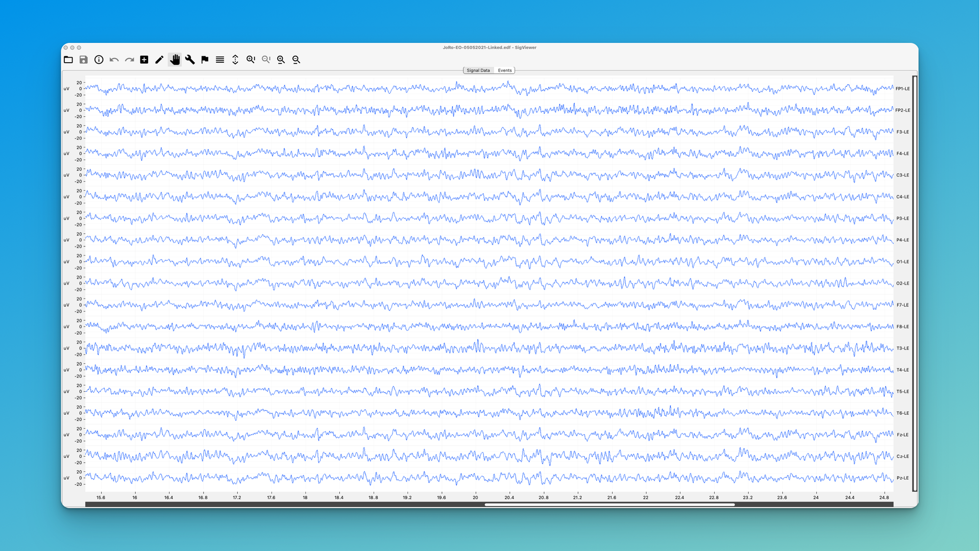Open the file info dialog icon

click(99, 60)
